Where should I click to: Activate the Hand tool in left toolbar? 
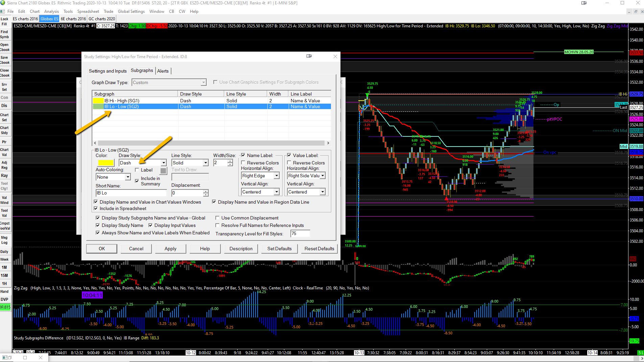4,291
